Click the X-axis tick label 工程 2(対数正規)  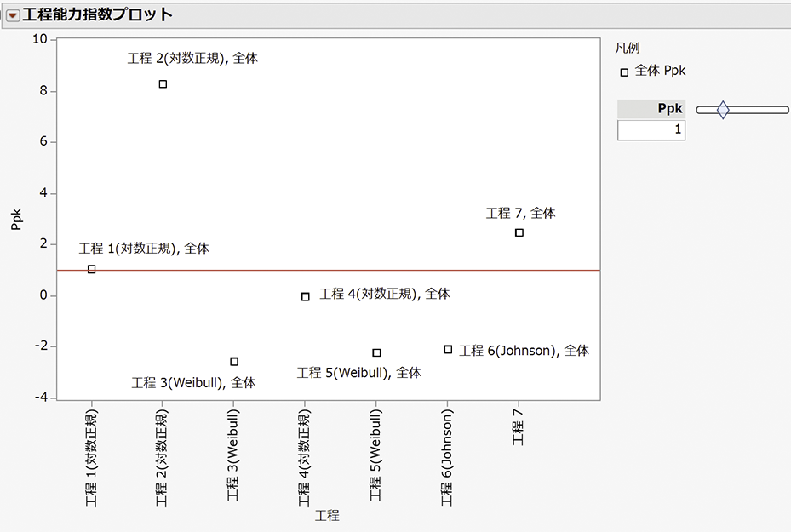coord(162,458)
